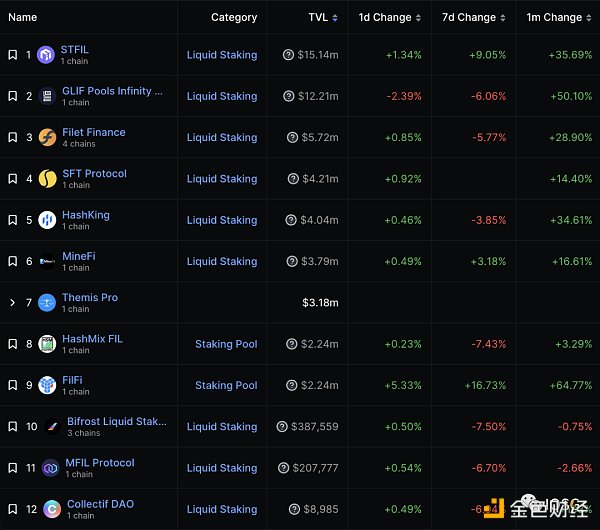This screenshot has height=530, width=600.
Task: Expand the Themis Pro row
Action: (13, 303)
